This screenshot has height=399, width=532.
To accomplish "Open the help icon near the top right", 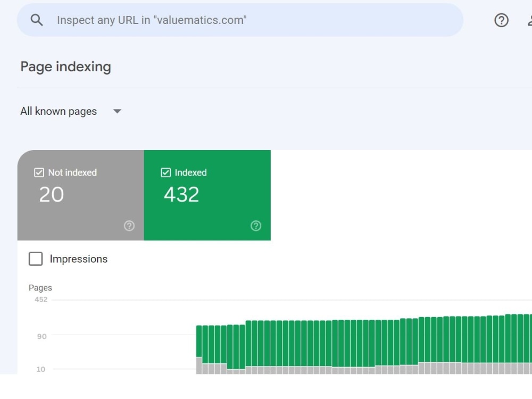I will (x=501, y=20).
